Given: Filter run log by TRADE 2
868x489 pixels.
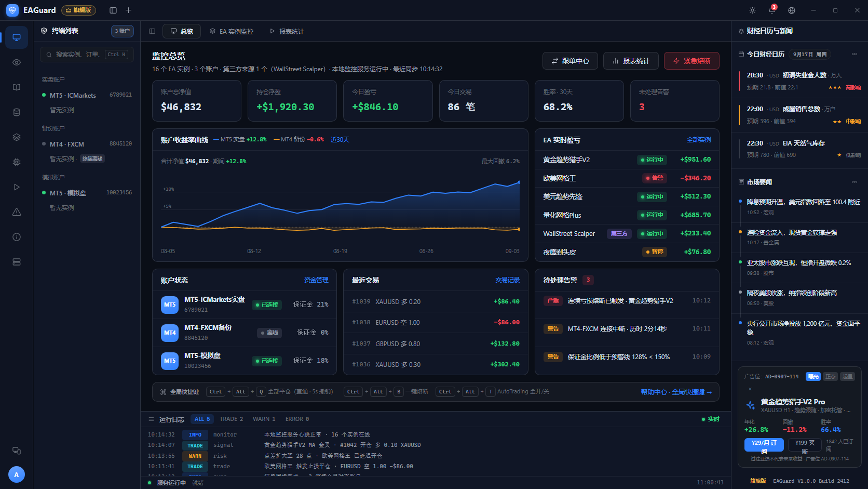Looking at the screenshot, I should click(x=231, y=419).
